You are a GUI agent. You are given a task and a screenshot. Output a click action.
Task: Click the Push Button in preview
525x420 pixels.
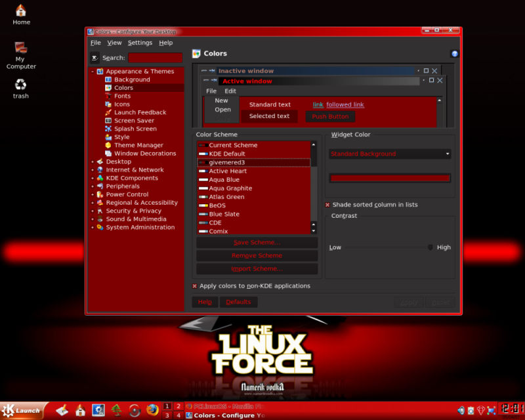point(330,117)
